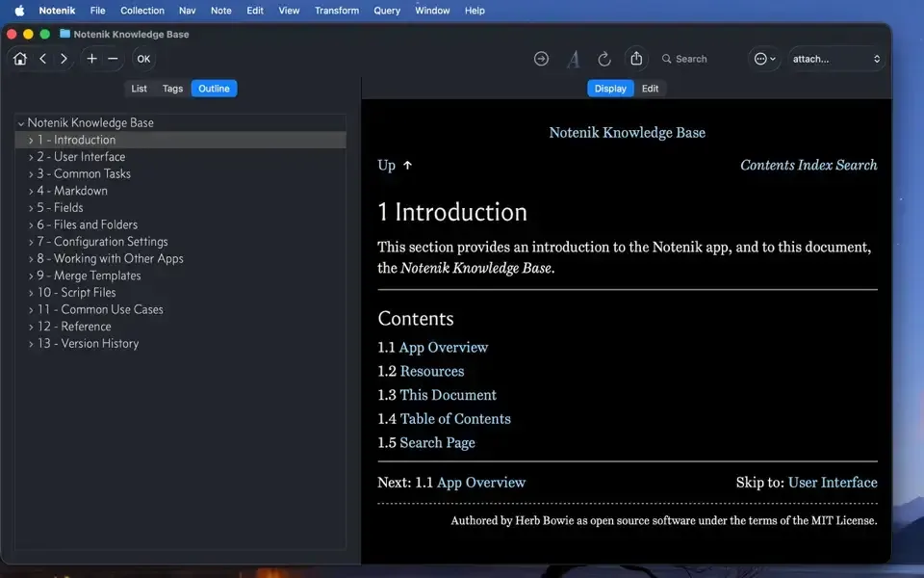
Task: Select the Display tab
Action: click(610, 89)
